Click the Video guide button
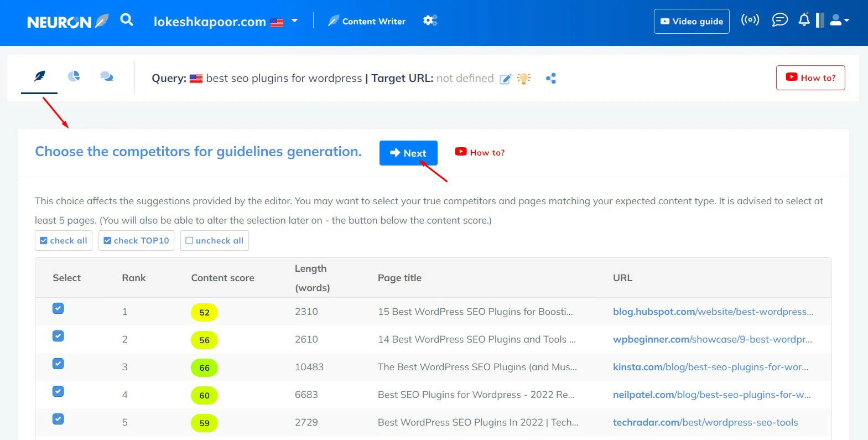 (x=692, y=21)
